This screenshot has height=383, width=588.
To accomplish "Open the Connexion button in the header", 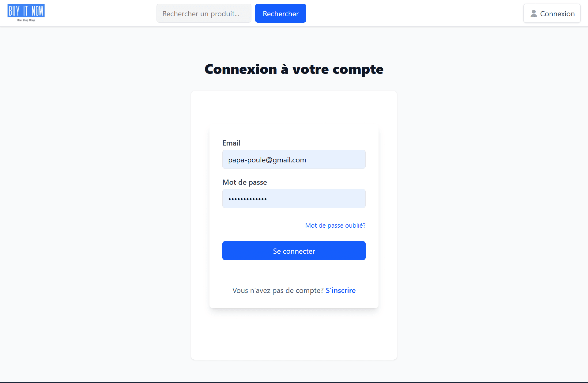I will [x=552, y=13].
